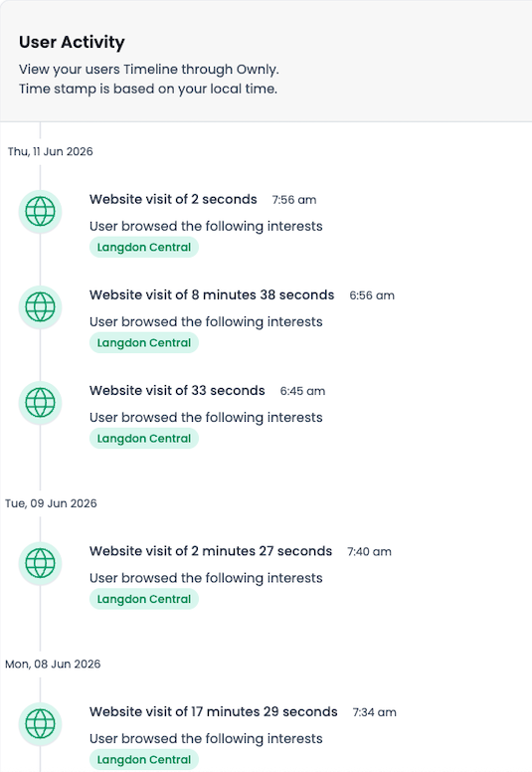Select Langdon Central tag under 8 minutes 38 seconds visit
Image resolution: width=532 pixels, height=772 pixels.
pos(144,342)
